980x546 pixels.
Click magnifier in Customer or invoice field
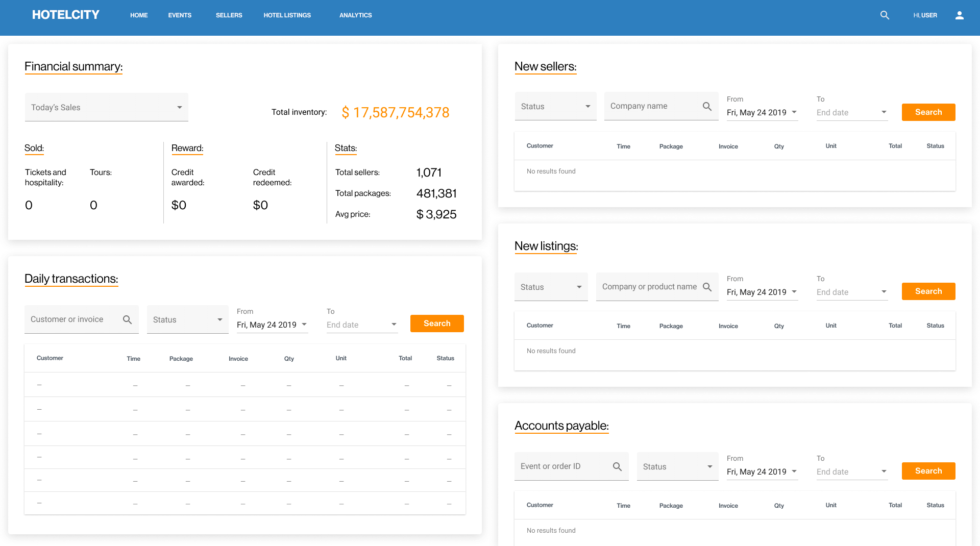tap(127, 319)
